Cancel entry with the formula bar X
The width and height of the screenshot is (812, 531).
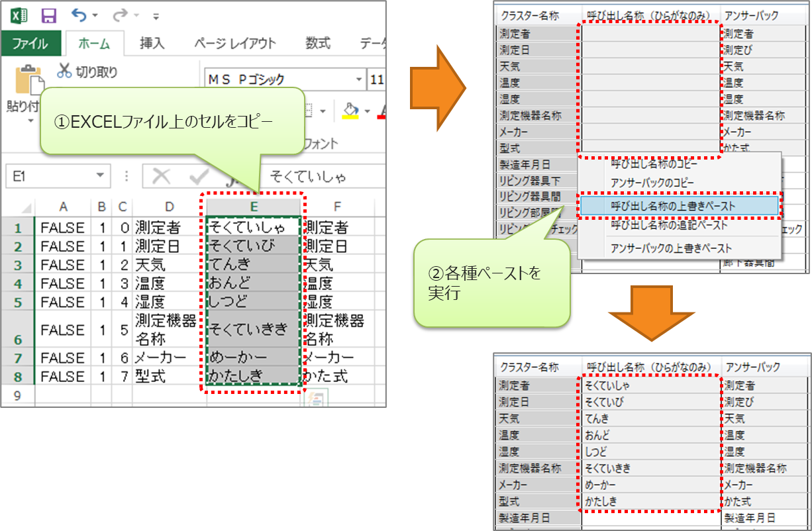tap(161, 177)
